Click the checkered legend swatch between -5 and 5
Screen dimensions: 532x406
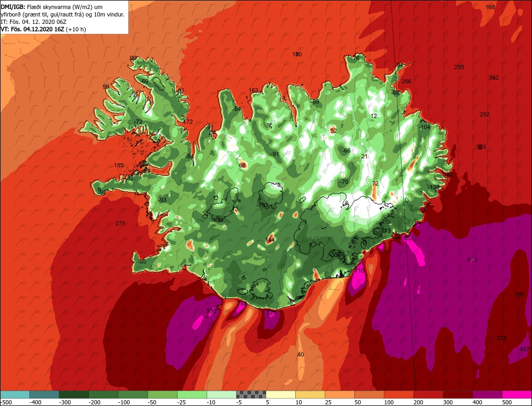coord(251,394)
